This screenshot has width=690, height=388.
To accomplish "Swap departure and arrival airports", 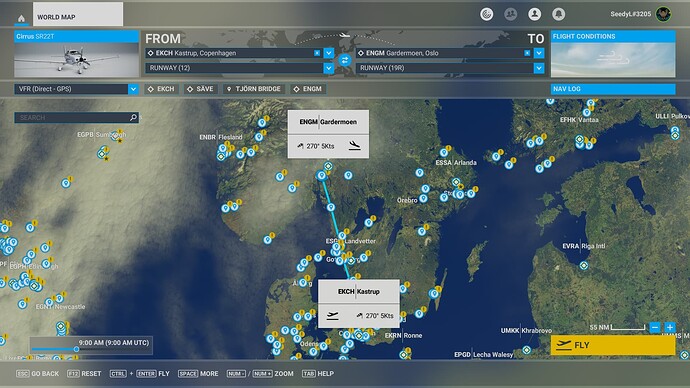I will [345, 60].
